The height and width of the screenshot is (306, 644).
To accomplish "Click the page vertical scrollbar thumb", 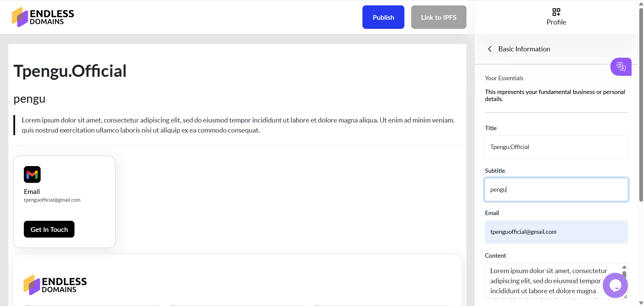I will (x=641, y=101).
